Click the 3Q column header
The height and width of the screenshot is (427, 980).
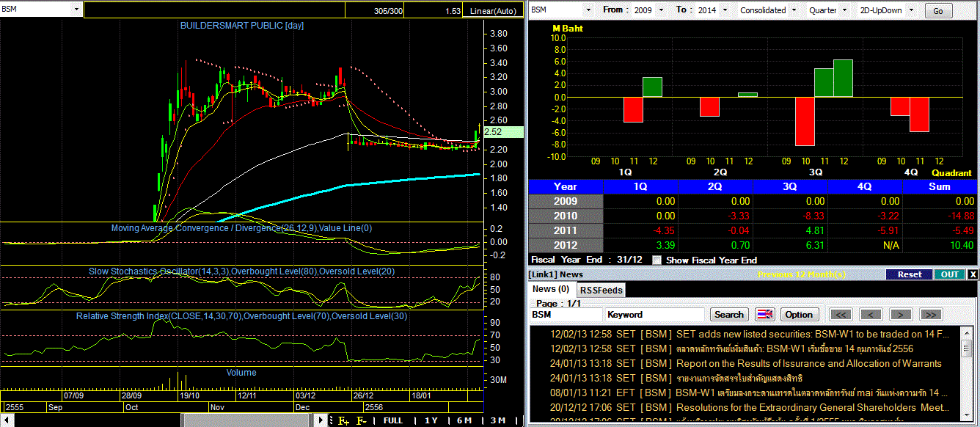coord(789,186)
